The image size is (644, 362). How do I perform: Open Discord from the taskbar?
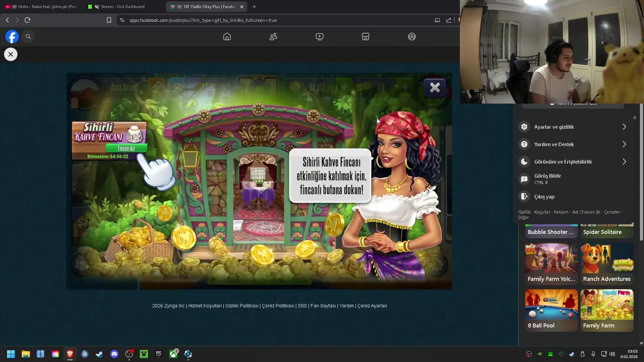pyautogui.click(x=114, y=354)
